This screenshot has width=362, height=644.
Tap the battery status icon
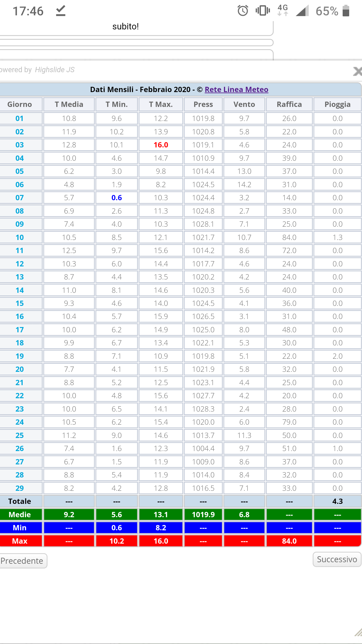tap(346, 11)
